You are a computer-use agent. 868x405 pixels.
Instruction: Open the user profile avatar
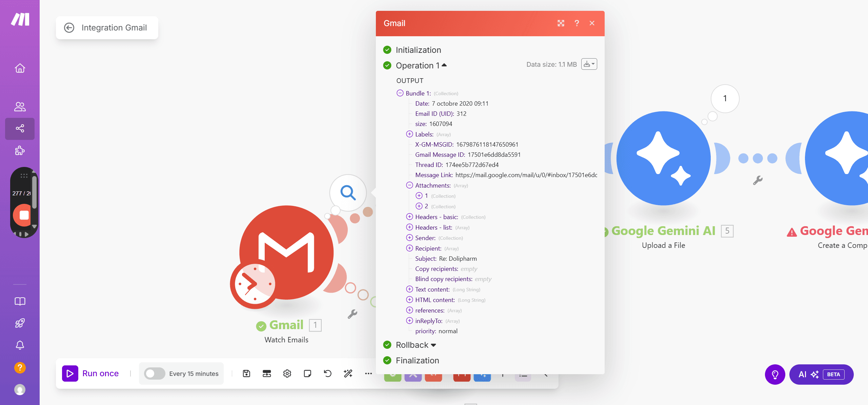click(20, 390)
